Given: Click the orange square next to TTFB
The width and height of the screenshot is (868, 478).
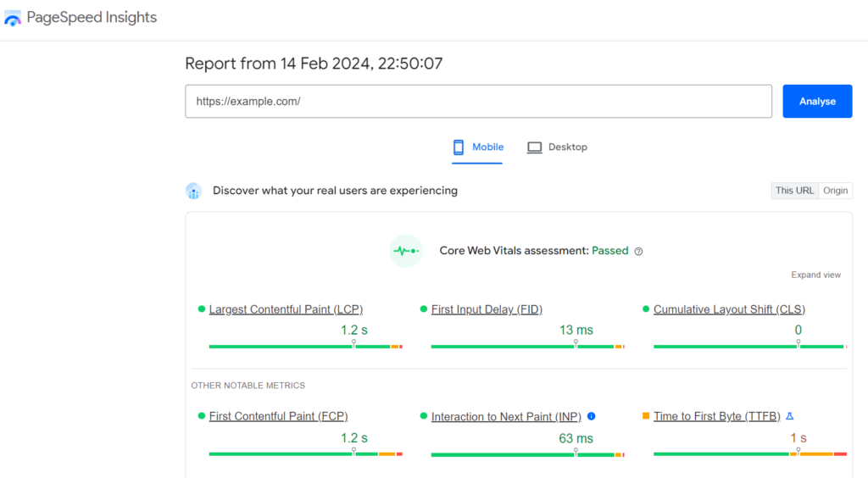Looking at the screenshot, I should pyautogui.click(x=645, y=416).
